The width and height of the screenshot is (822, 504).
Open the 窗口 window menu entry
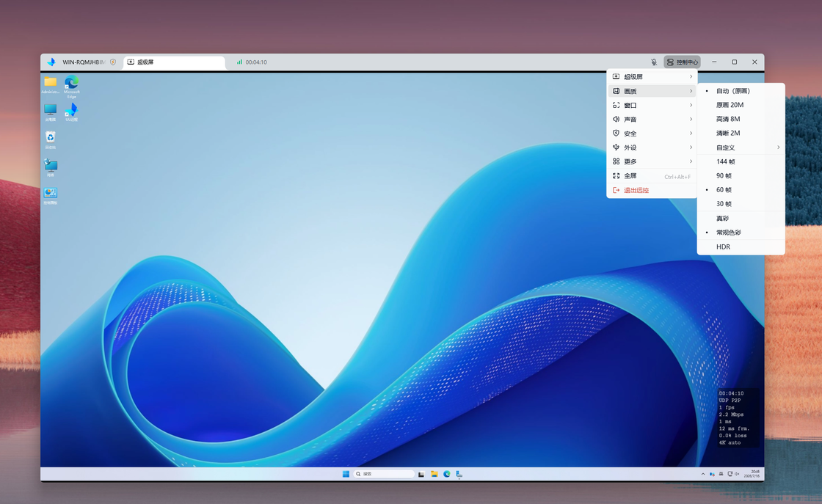[x=652, y=105]
